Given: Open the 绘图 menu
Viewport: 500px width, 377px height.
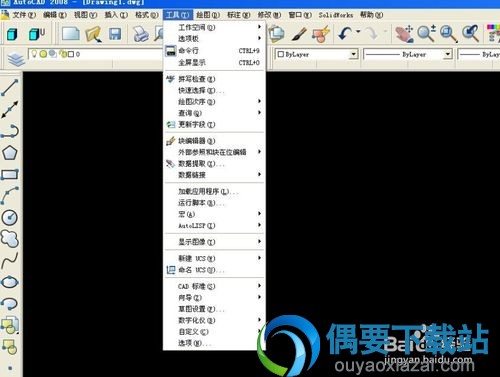Looking at the screenshot, I should pyautogui.click(x=208, y=15).
